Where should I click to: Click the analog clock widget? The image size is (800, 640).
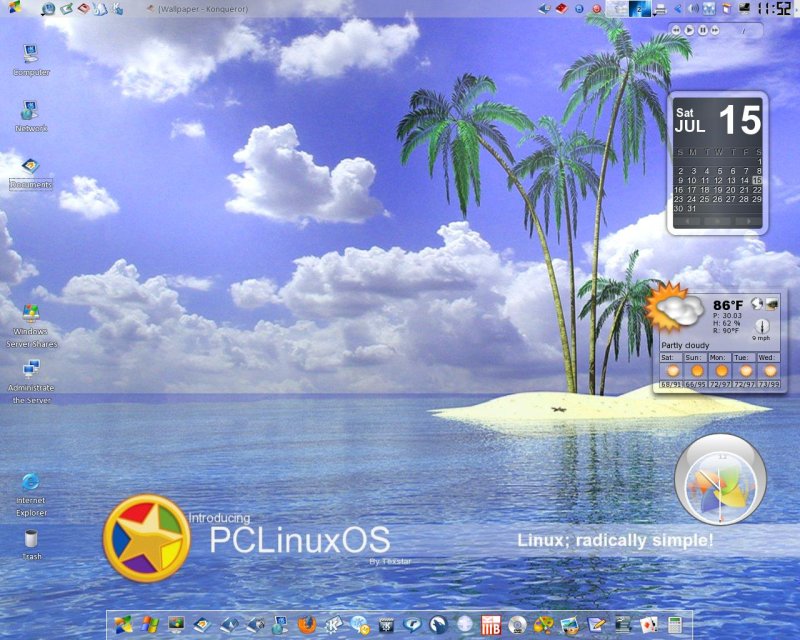click(720, 479)
